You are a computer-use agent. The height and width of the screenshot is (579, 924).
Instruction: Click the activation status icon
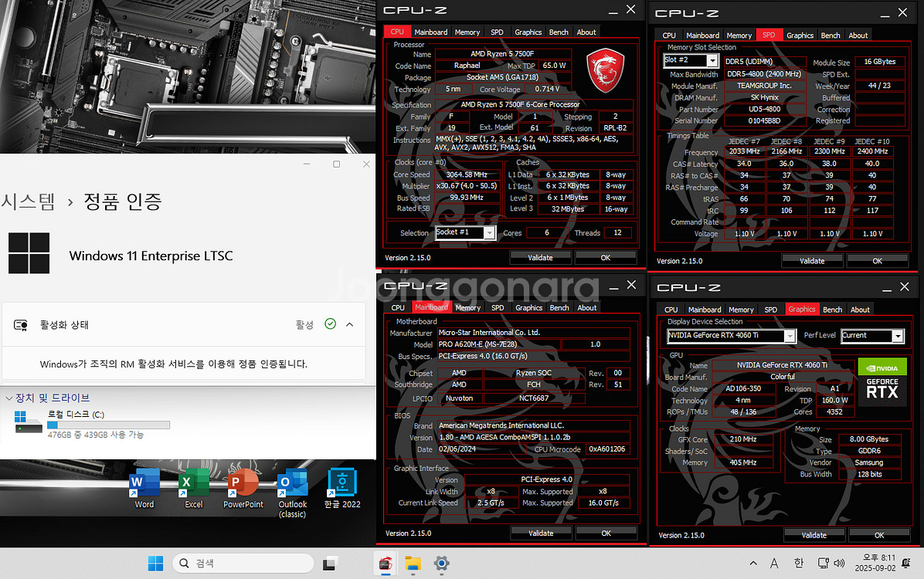21,325
